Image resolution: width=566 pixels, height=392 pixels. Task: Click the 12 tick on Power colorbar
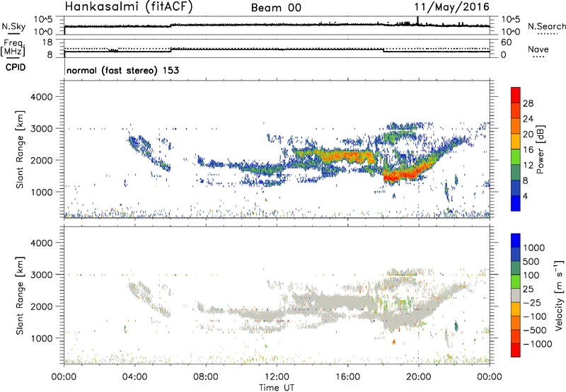(x=528, y=166)
